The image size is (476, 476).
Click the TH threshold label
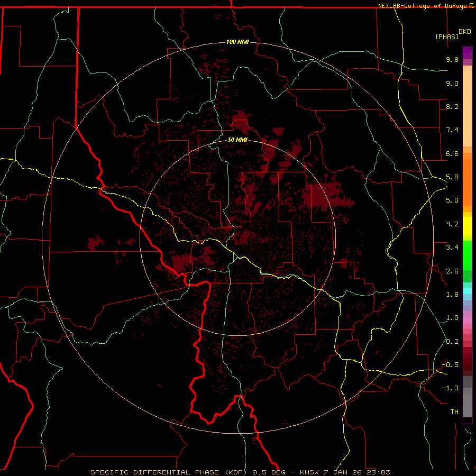(x=454, y=412)
